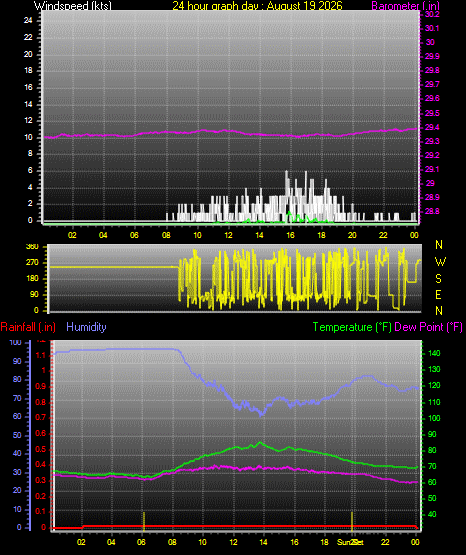Click the magenta "Barometer (.in)" label
This screenshot has height=555, width=466.
click(x=405, y=6)
